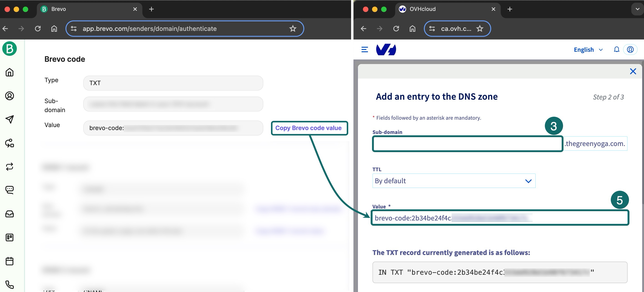Select the Brevo tab
The height and width of the screenshot is (292, 644).
[90, 9]
